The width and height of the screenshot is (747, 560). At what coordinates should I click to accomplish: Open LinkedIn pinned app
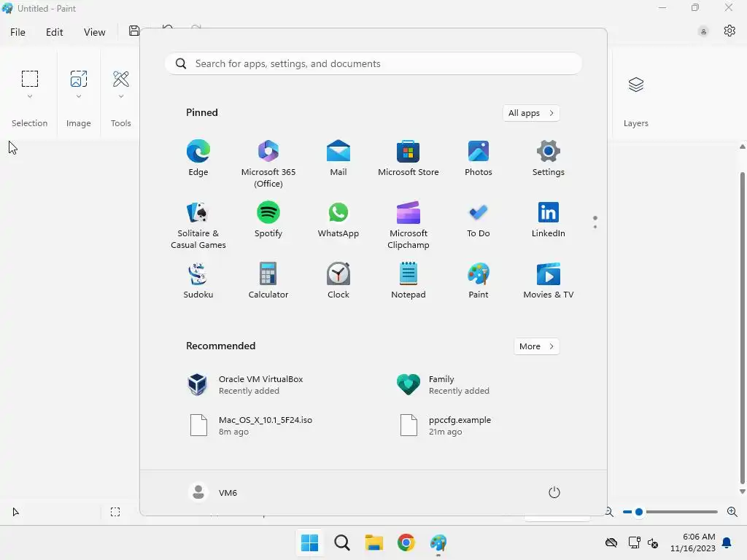(x=549, y=219)
